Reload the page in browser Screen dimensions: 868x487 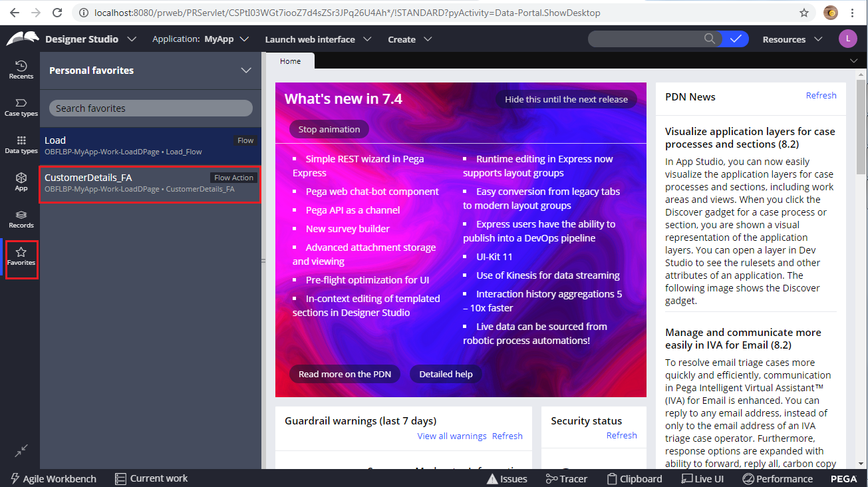tap(57, 13)
